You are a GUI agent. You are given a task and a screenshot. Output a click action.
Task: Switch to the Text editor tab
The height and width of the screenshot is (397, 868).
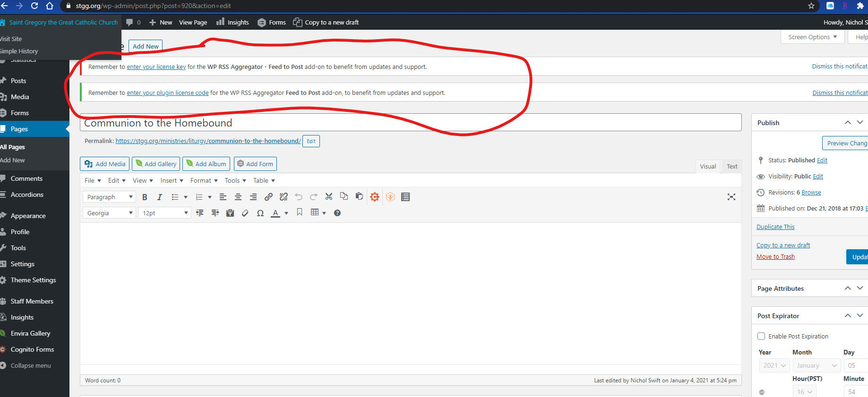coord(732,167)
